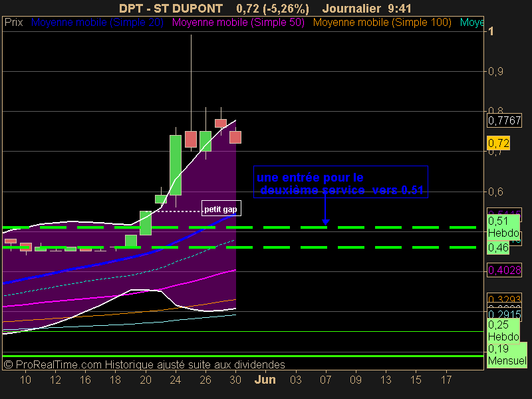532x399 pixels.
Task: Select the deuxième service vers 0.51 text box
Action: (340, 182)
